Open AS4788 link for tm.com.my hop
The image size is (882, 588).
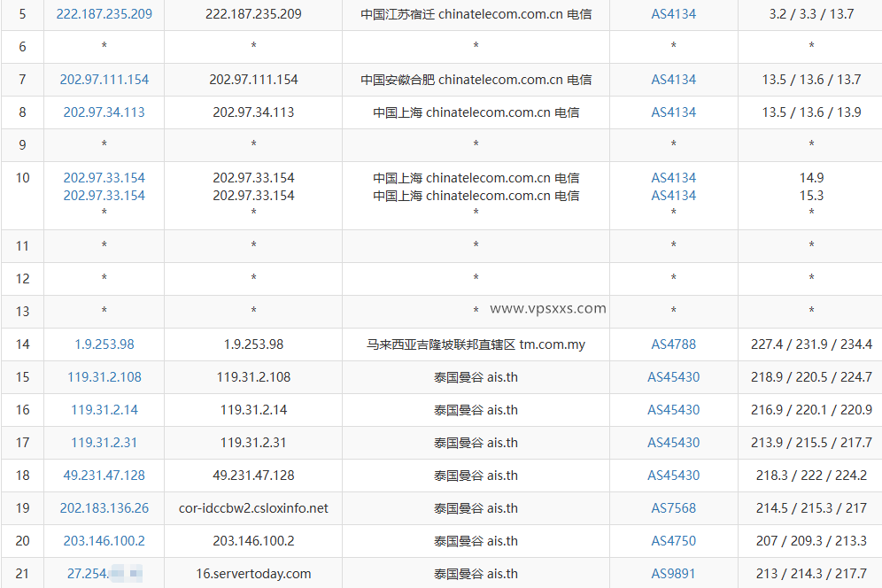coord(673,344)
